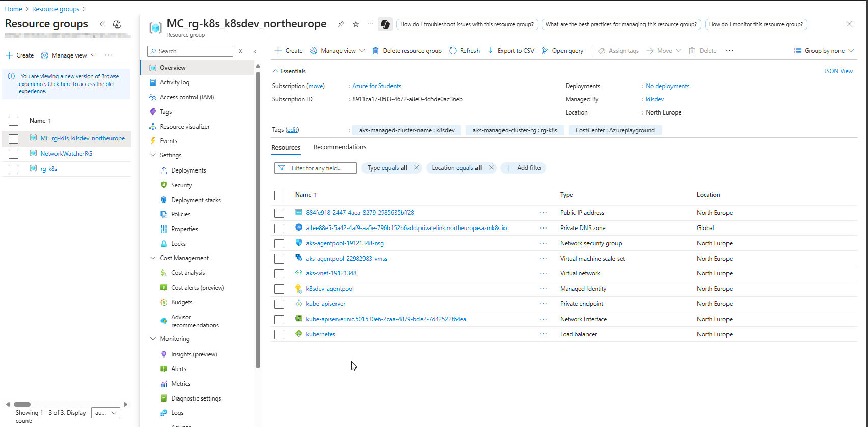868x427 pixels.
Task: Pin the MC_rg-k8s_k8sdev_northeurope resource group
Action: pos(341,24)
